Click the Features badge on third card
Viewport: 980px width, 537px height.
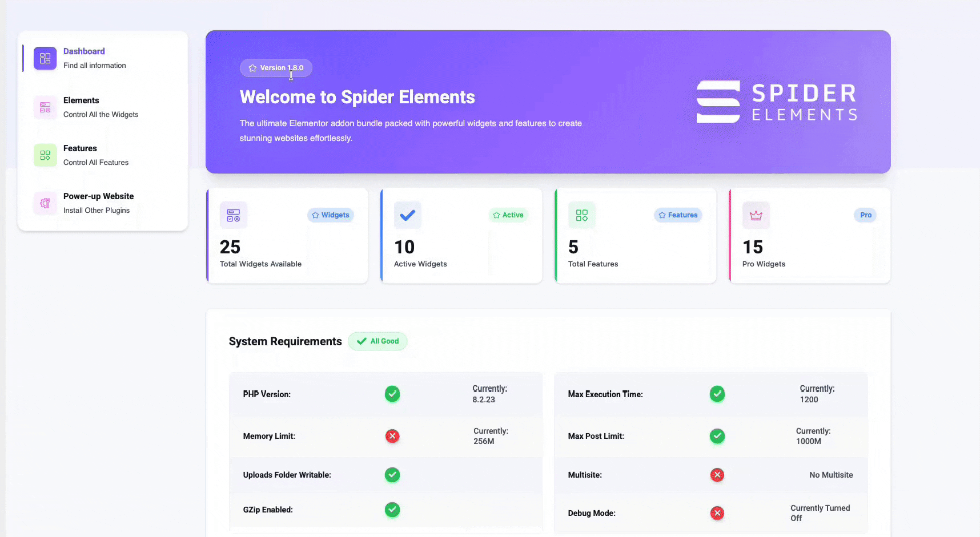click(x=678, y=215)
